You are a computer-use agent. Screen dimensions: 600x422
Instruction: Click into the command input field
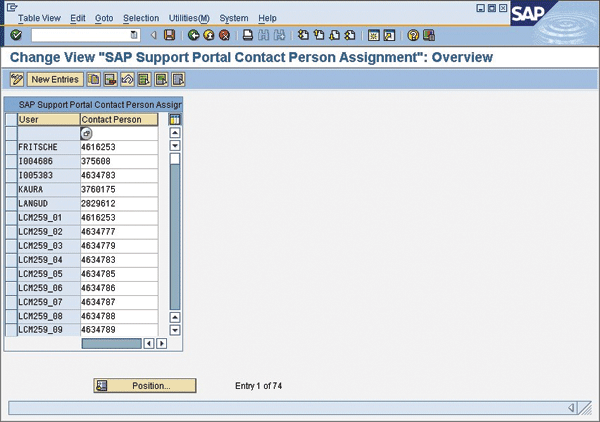(81, 35)
